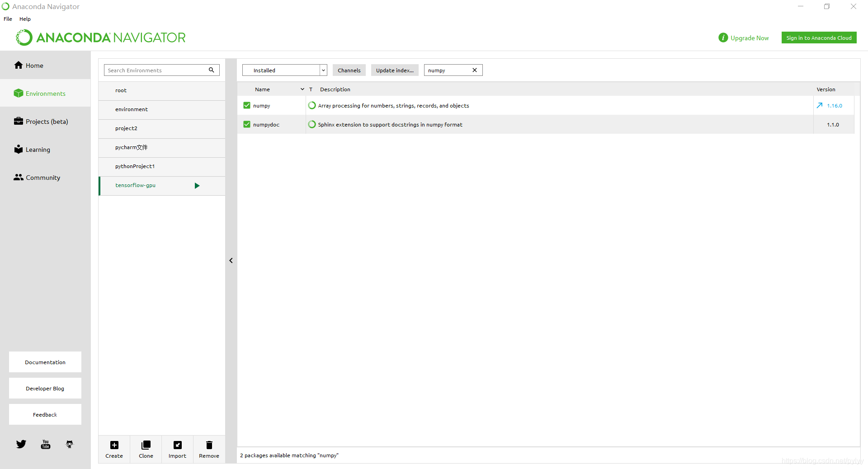Open the Community section

click(x=45, y=178)
